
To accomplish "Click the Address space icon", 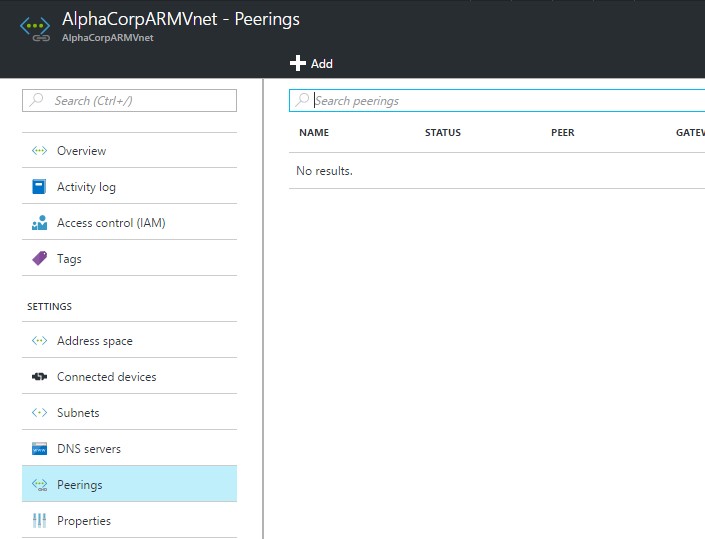I will pyautogui.click(x=40, y=341).
